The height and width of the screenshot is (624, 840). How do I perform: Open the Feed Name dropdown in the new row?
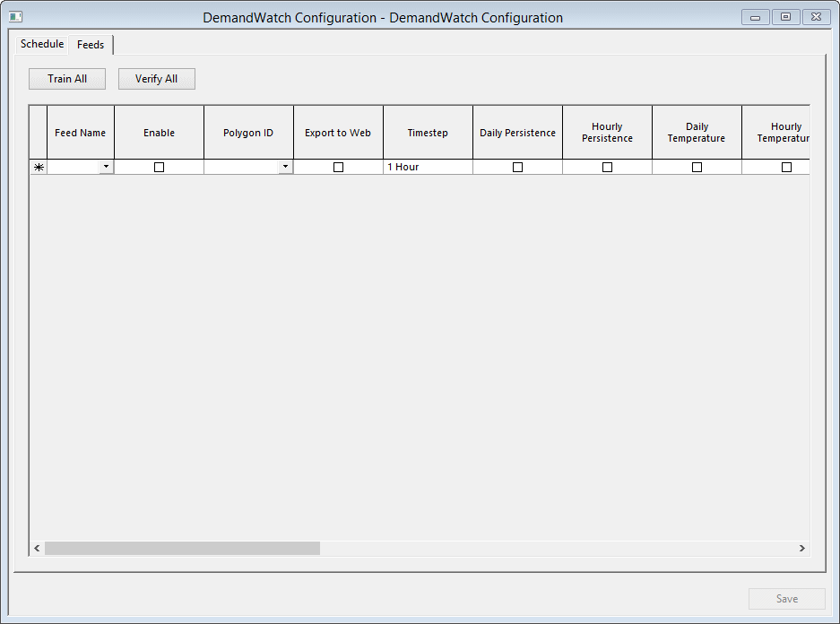pos(107,166)
